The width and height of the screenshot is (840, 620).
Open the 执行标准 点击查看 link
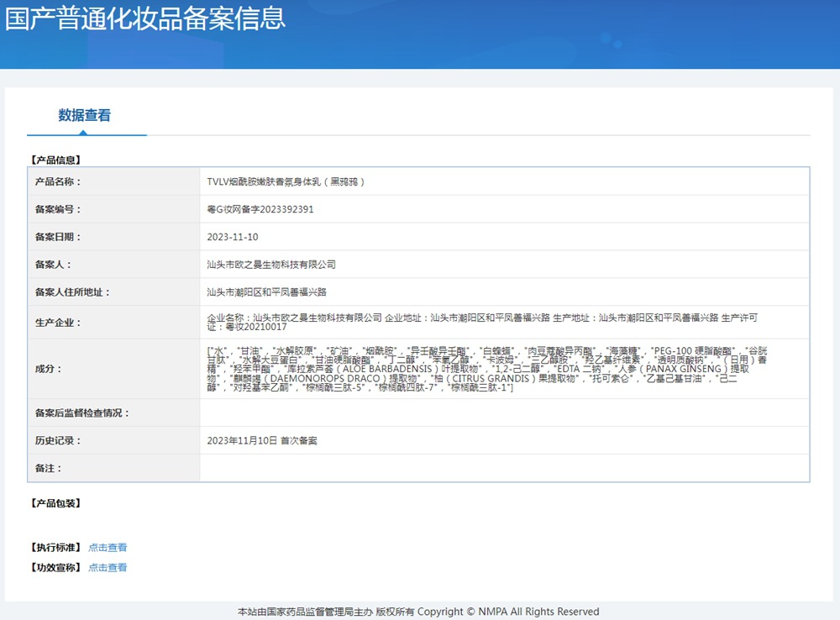108,547
